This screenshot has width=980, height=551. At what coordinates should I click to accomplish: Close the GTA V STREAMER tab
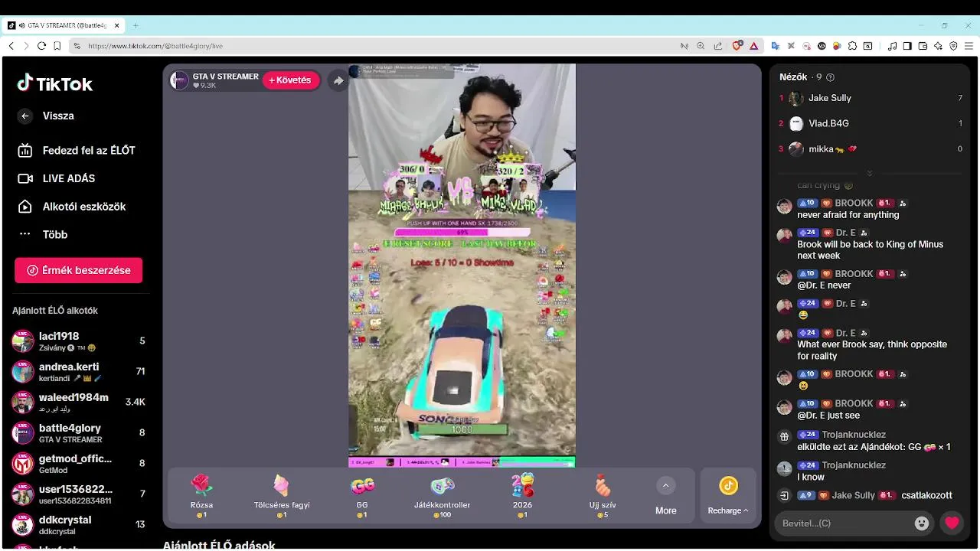click(117, 25)
